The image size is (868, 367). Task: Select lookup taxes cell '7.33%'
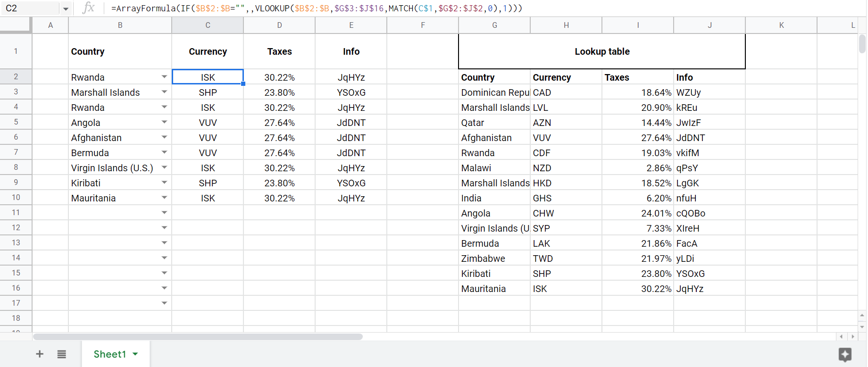tap(638, 228)
